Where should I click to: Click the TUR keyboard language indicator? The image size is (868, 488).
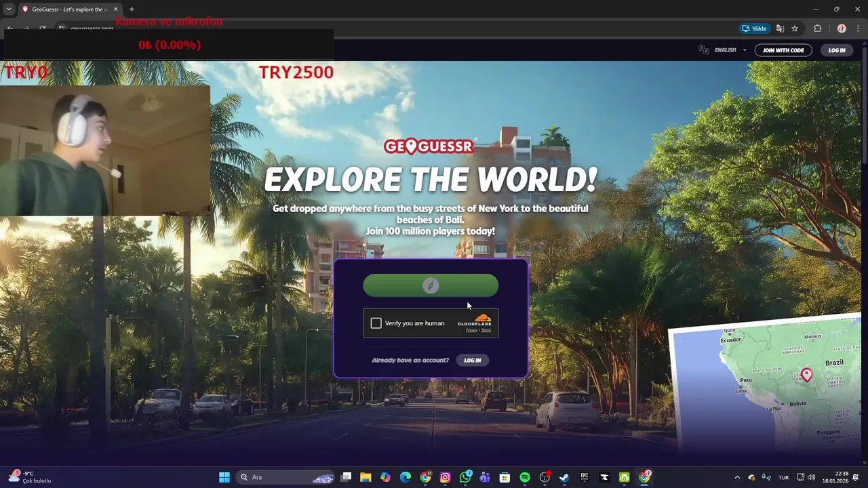pyautogui.click(x=783, y=477)
